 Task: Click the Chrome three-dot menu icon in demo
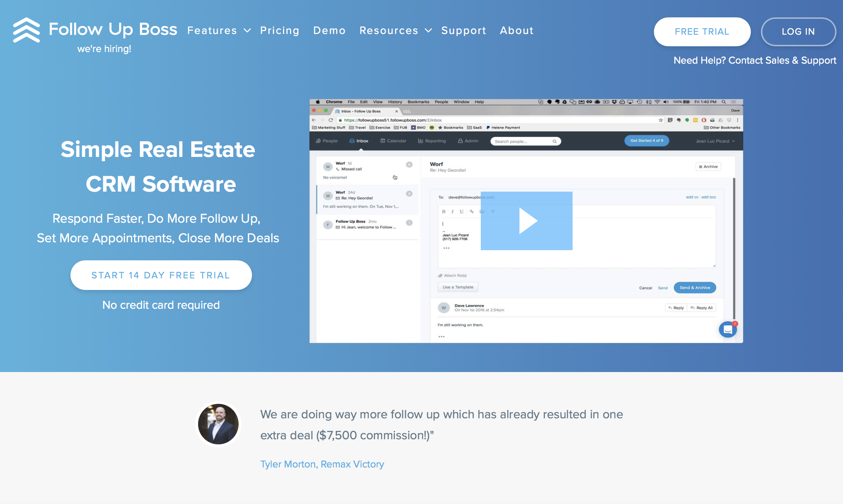tap(737, 120)
